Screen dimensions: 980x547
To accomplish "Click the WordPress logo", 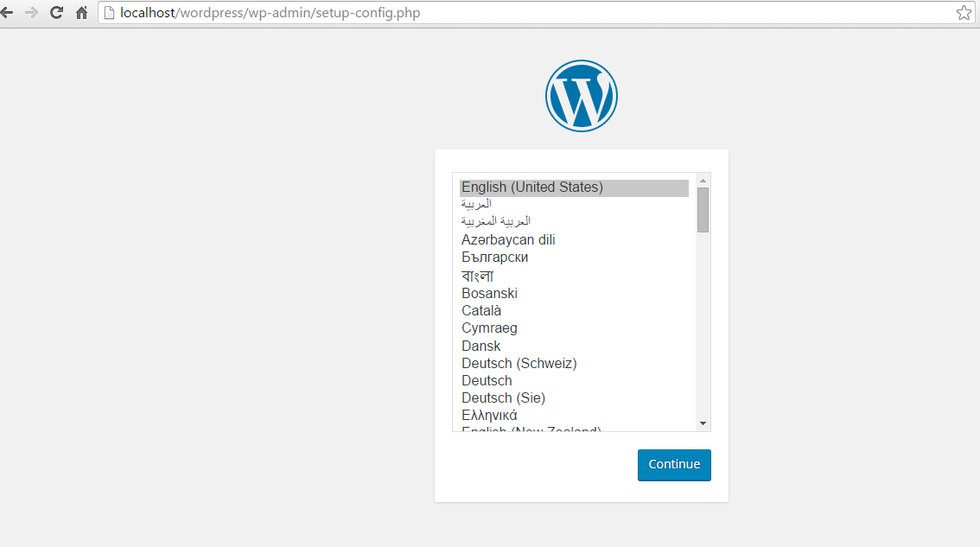I will (x=582, y=96).
